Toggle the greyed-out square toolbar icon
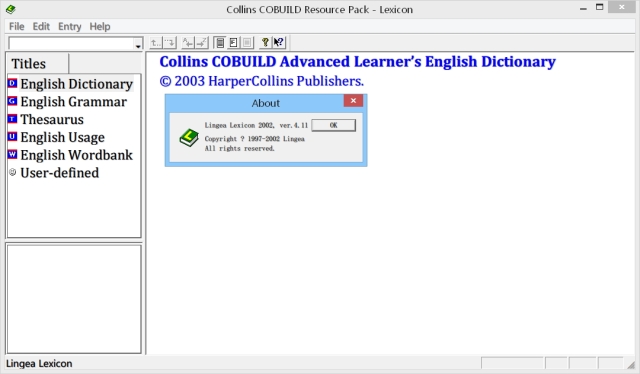 [247, 42]
